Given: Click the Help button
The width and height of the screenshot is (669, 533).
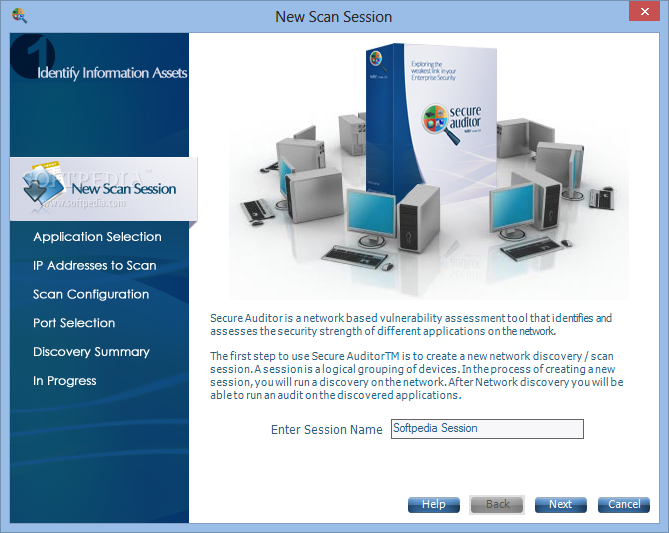Looking at the screenshot, I should tap(433, 504).
